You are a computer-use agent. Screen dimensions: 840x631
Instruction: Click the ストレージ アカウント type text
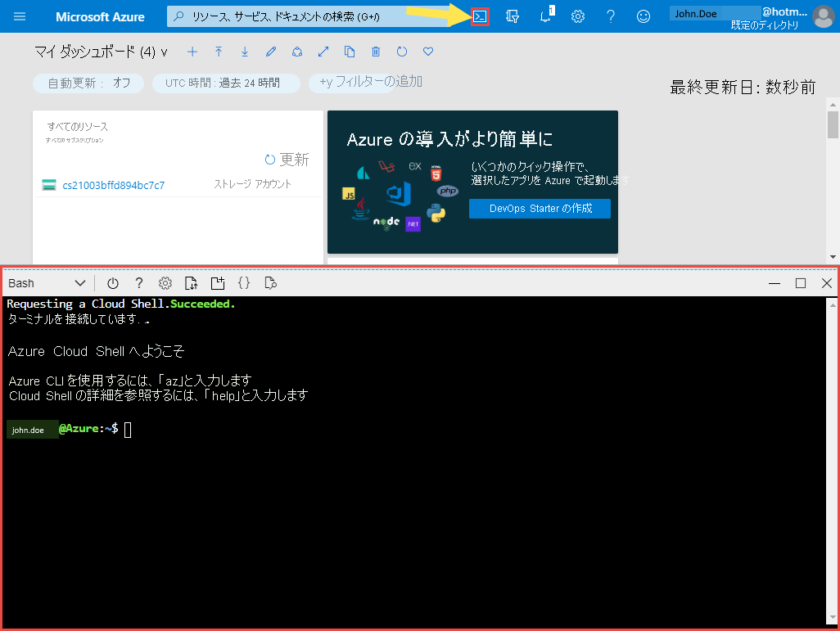(x=252, y=184)
